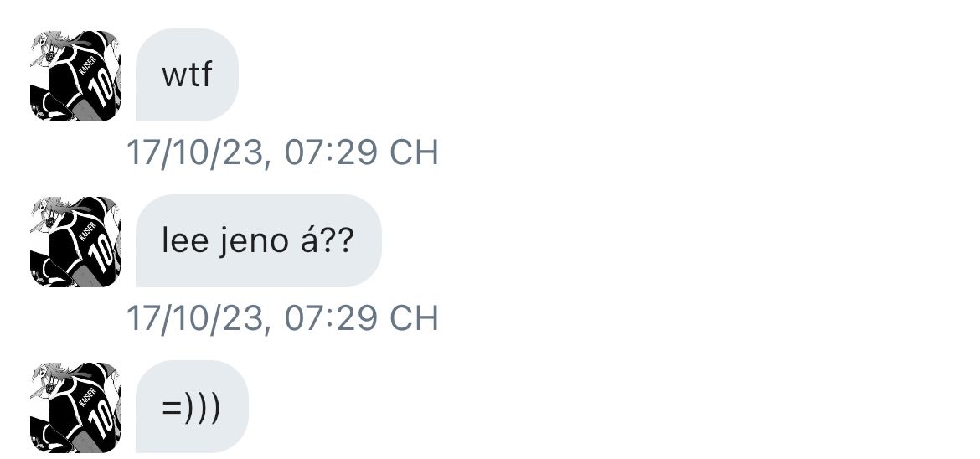
Task: Click "17/10/23, 07:29 CH" under the second message
Action: (282, 319)
